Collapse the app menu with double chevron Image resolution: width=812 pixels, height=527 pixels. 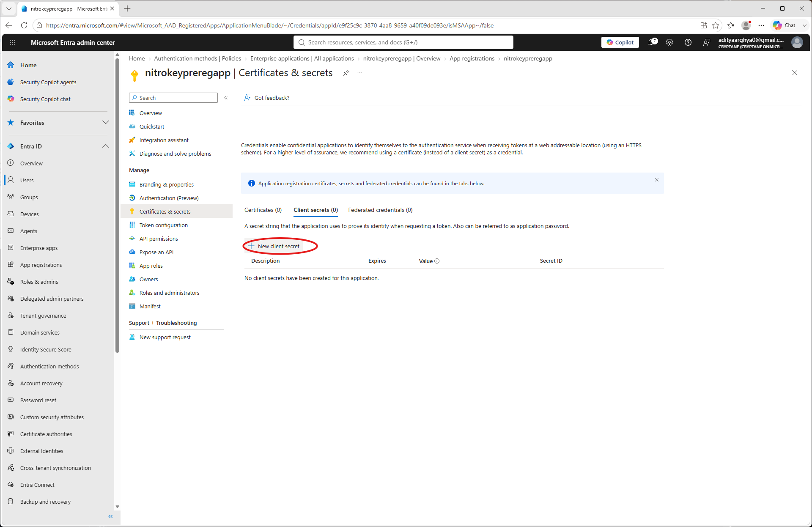pos(226,98)
